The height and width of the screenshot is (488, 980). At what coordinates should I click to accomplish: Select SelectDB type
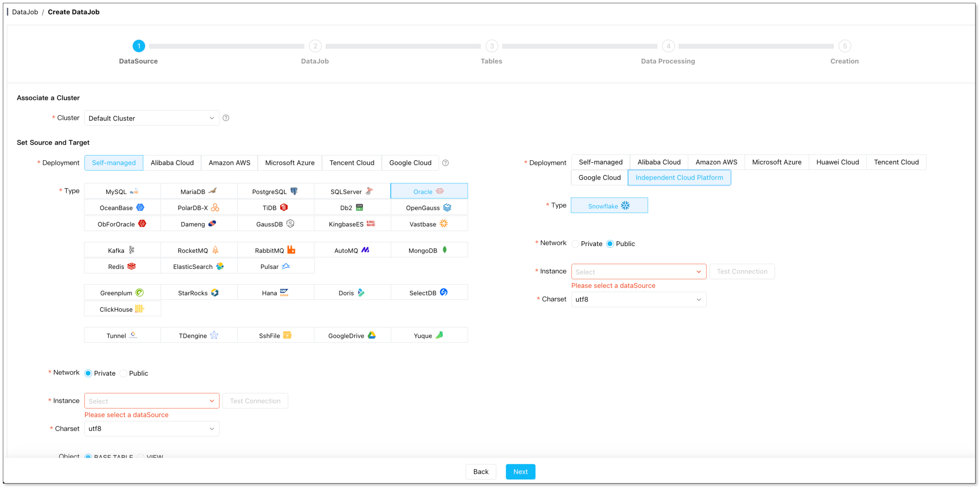[429, 293]
